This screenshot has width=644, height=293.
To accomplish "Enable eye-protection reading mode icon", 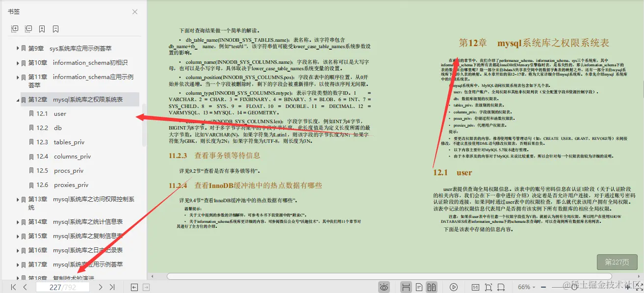I will tap(384, 287).
